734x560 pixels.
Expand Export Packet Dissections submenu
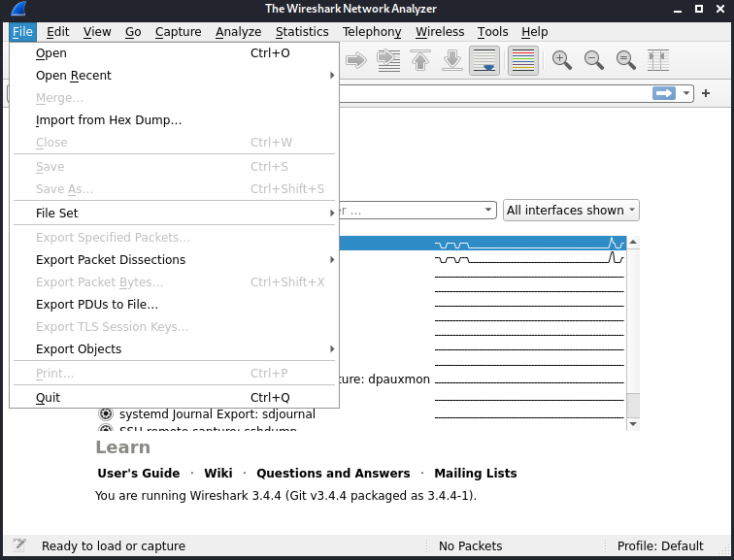174,260
